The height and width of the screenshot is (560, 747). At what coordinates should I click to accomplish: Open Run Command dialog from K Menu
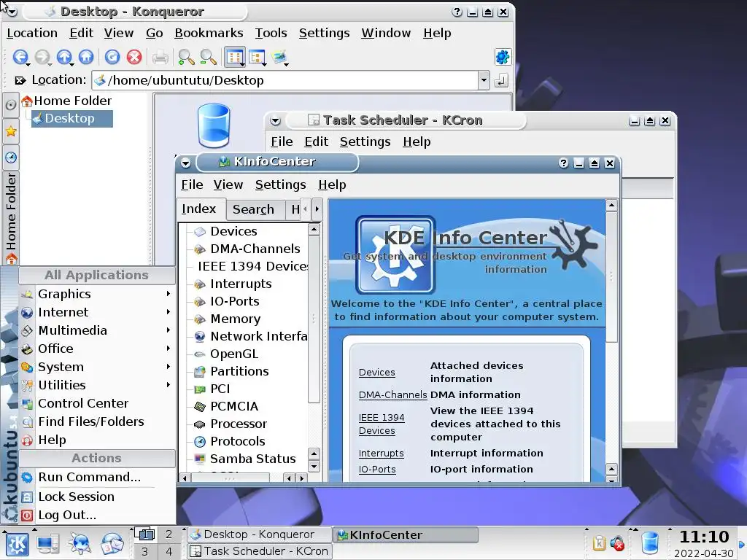click(97, 477)
